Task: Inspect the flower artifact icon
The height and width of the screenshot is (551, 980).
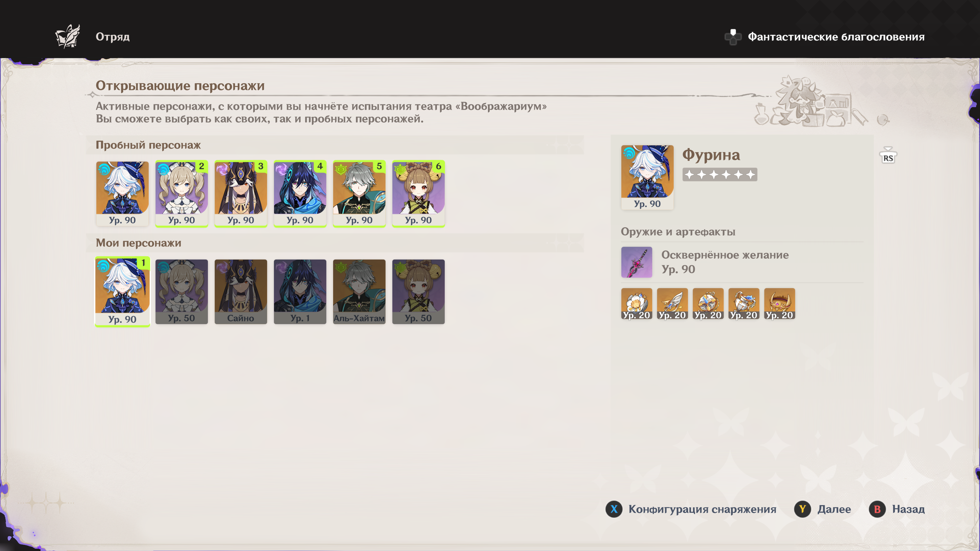Action: (x=636, y=304)
